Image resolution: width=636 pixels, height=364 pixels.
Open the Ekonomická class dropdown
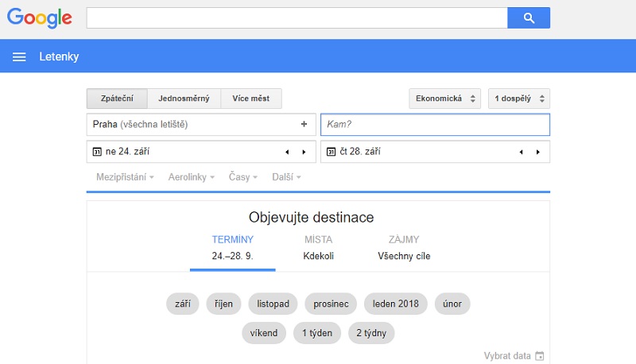pyautogui.click(x=445, y=99)
